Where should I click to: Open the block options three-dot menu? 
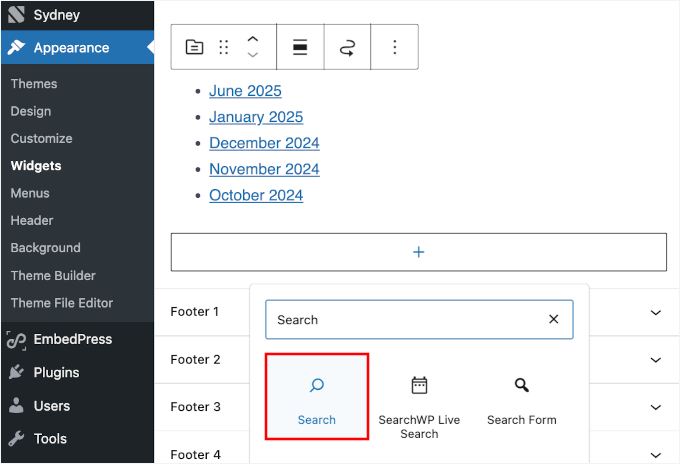395,47
